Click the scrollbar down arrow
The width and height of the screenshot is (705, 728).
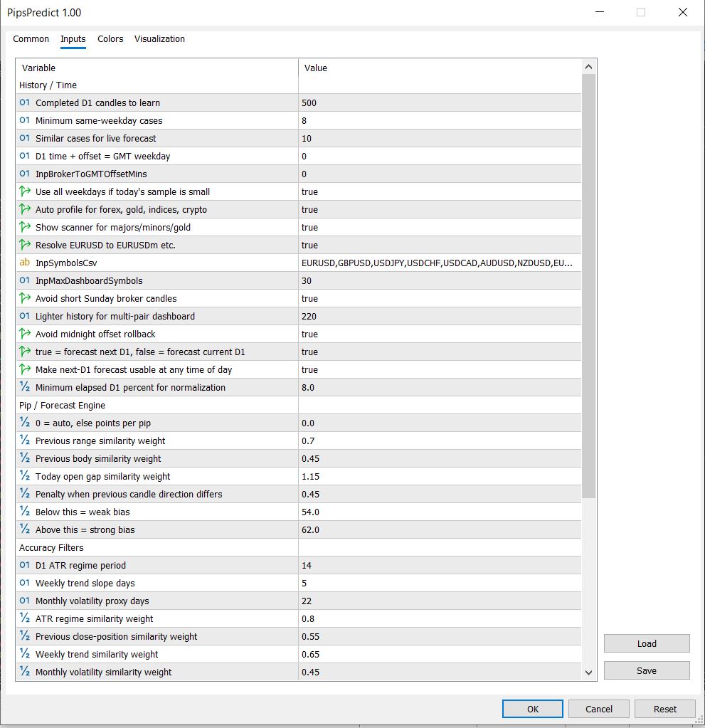588,672
